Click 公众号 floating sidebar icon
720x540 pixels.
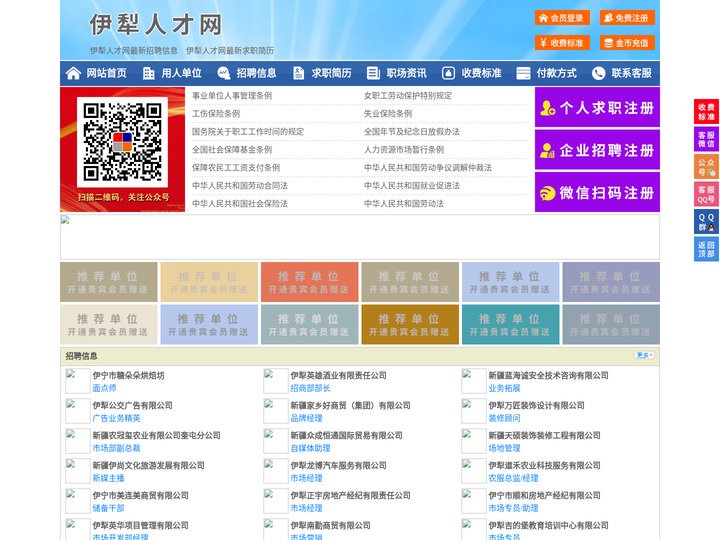(x=706, y=167)
